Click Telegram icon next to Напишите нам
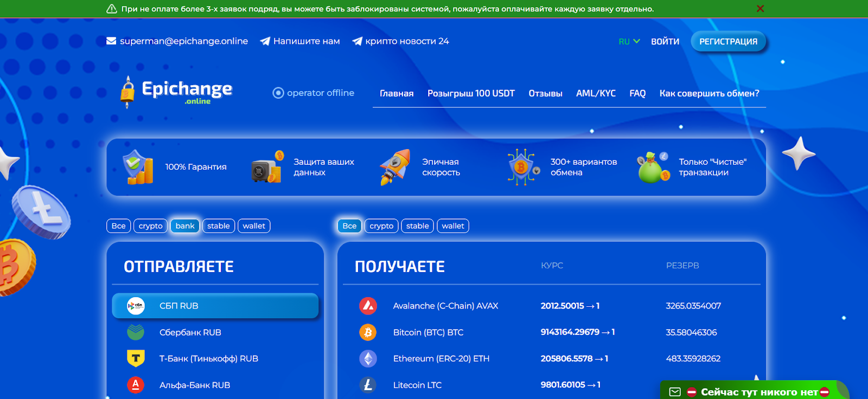The height and width of the screenshot is (399, 868). tap(265, 41)
